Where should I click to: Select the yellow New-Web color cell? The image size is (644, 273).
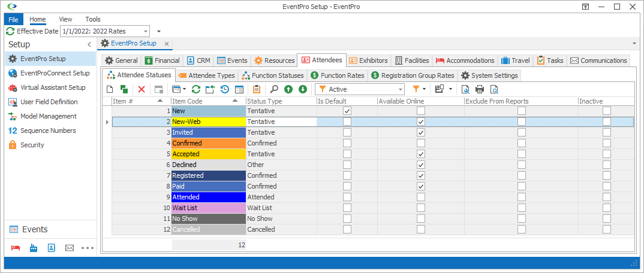pyautogui.click(x=208, y=122)
